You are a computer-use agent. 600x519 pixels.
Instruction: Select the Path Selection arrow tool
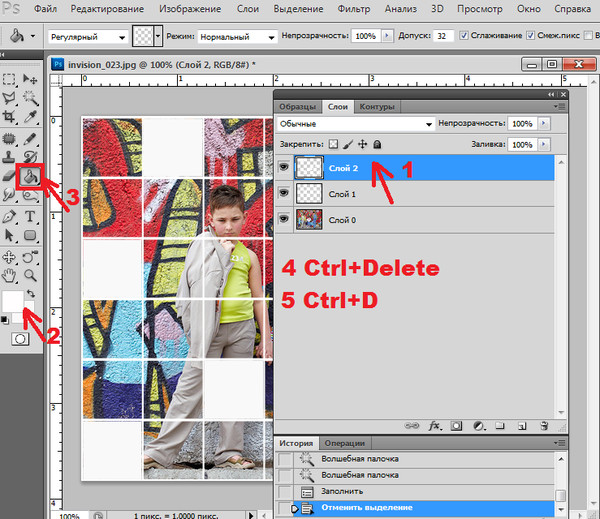point(9,235)
